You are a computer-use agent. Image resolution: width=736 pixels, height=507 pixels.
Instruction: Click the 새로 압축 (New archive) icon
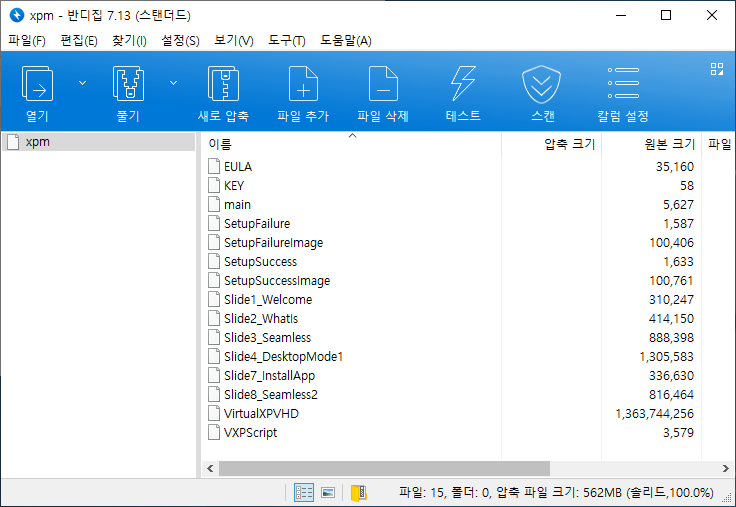pyautogui.click(x=223, y=84)
